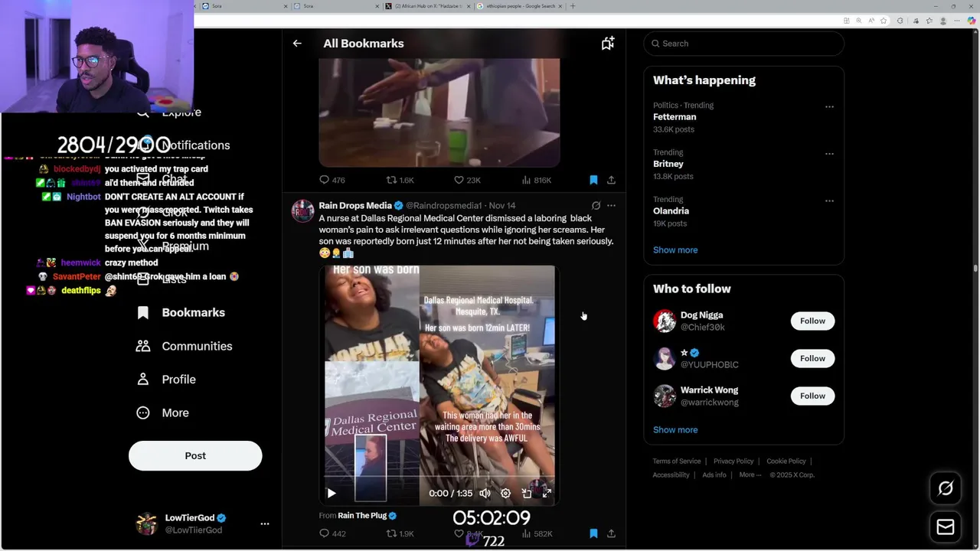Open more options for Olandria trend
Screen dimensions: 980x551
[829, 201]
